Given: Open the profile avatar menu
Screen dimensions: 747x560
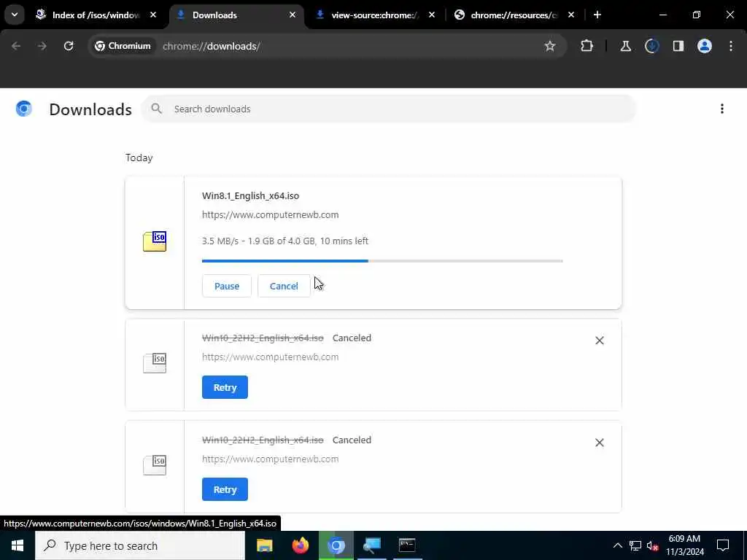Looking at the screenshot, I should [x=705, y=46].
